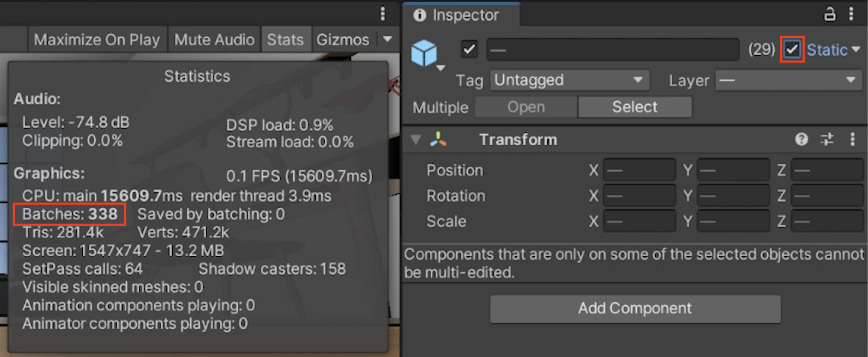Expand the Static flags dropdown arrow
The width and height of the screenshot is (868, 357).
(856, 49)
